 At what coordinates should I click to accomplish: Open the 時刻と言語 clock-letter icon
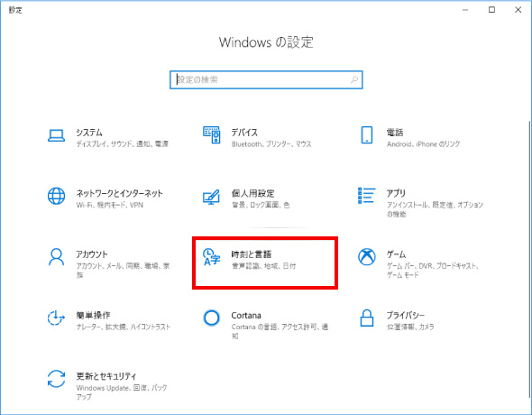click(211, 257)
